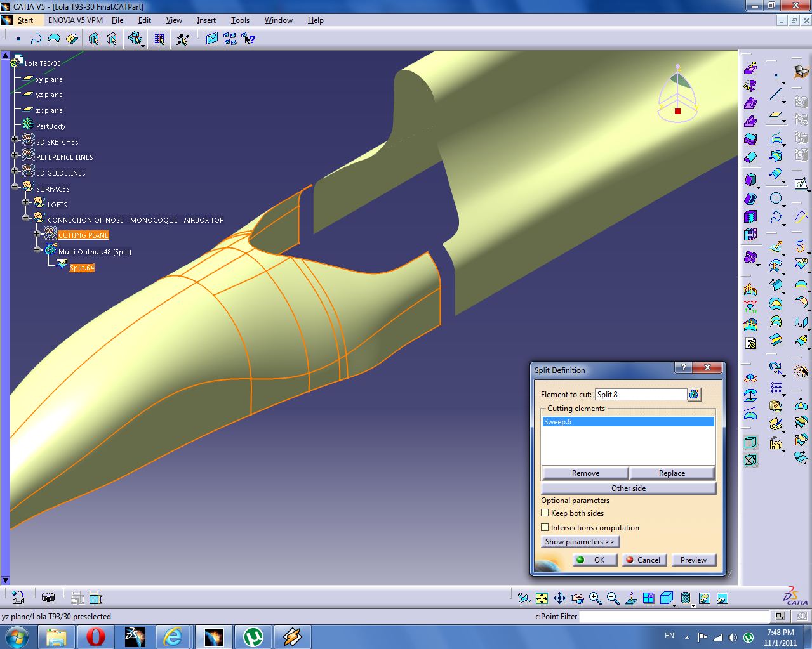This screenshot has height=649, width=812.
Task: Click the Plane tool in right toolbar
Action: point(775,115)
